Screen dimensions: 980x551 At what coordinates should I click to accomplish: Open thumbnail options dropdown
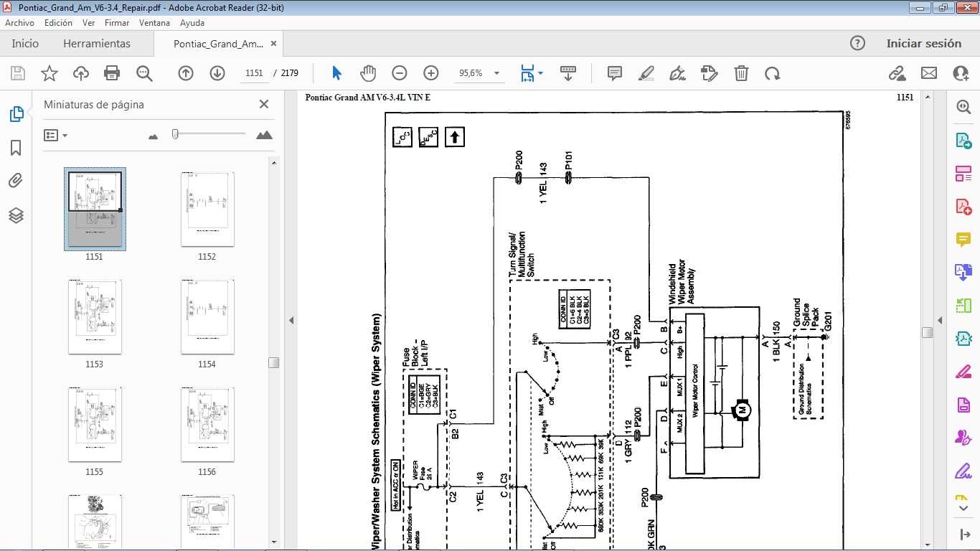click(x=56, y=135)
